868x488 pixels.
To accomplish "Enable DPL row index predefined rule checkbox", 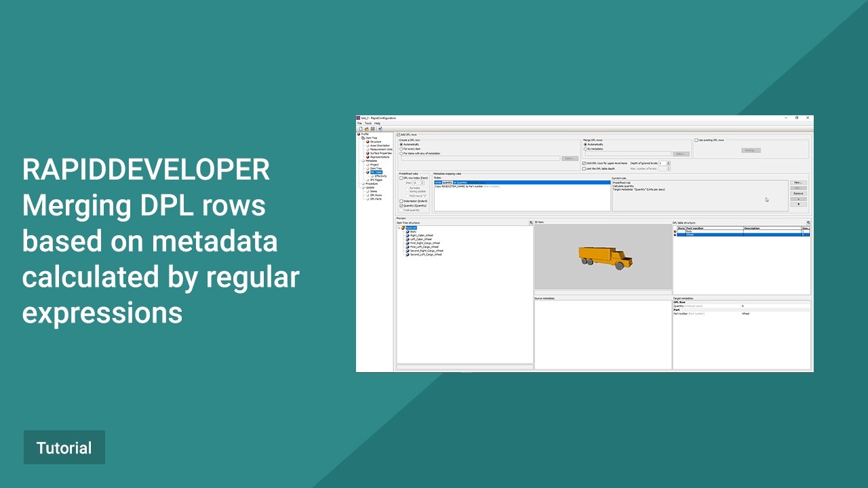I will coord(401,178).
